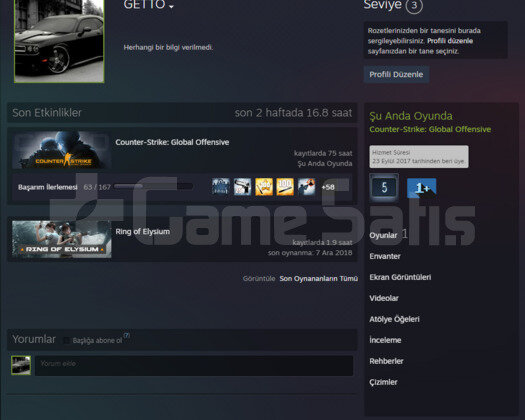Viewport: 525px width, 420px height.
Task: Open the Rehberler section
Action: (x=386, y=361)
